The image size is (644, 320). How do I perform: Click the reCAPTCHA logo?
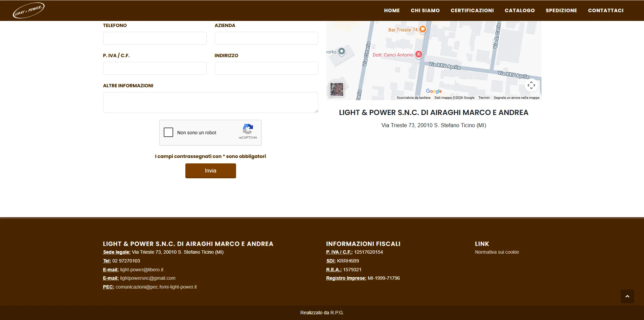pos(248,129)
